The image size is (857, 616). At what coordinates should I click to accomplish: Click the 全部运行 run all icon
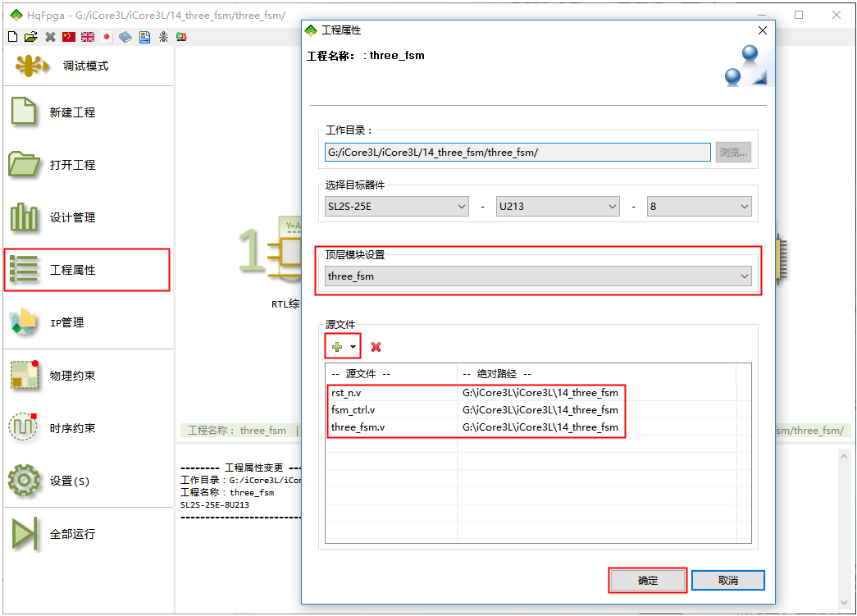pyautogui.click(x=25, y=534)
